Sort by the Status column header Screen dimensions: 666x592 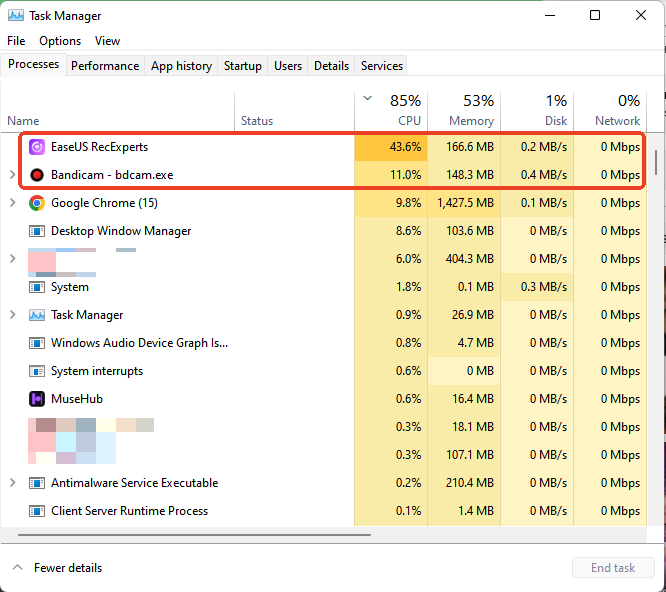point(294,110)
